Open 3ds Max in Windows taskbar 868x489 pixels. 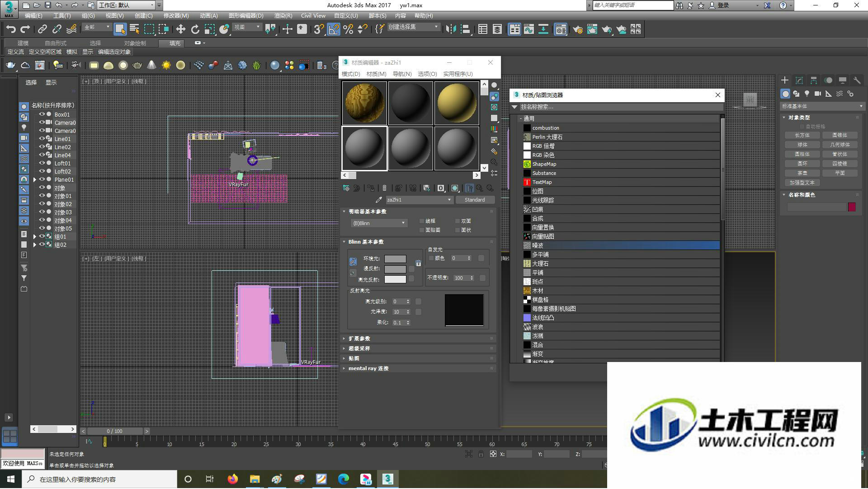coord(387,480)
